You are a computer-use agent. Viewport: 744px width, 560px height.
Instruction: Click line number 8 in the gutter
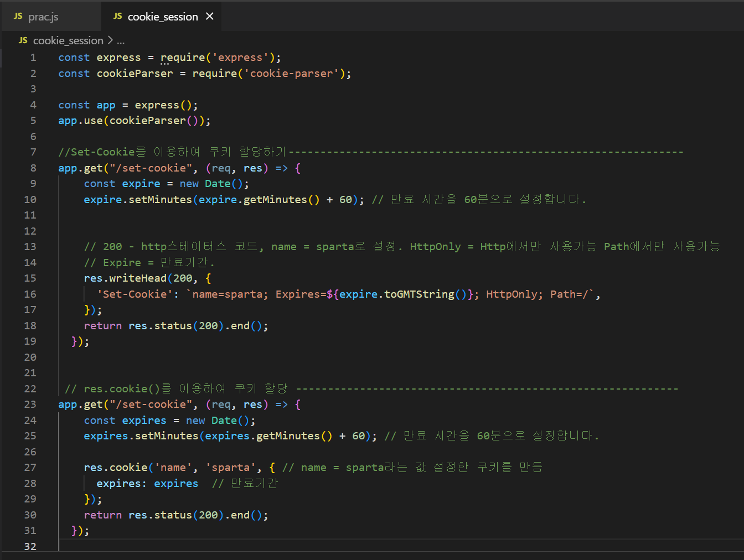(33, 168)
